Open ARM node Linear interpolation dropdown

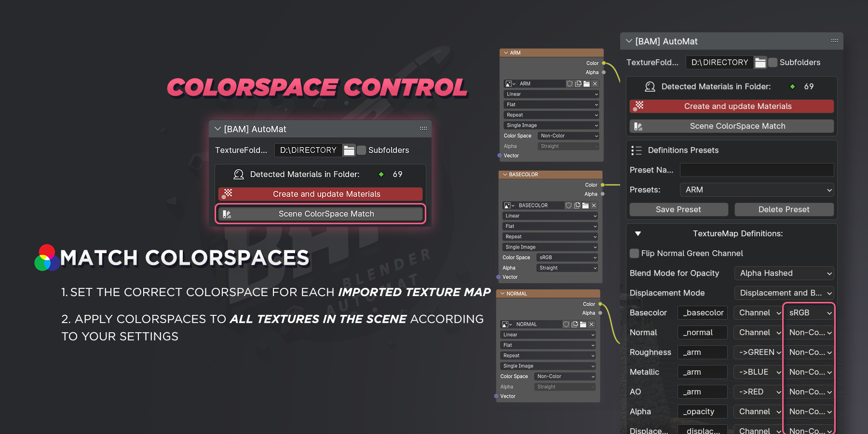coord(551,95)
